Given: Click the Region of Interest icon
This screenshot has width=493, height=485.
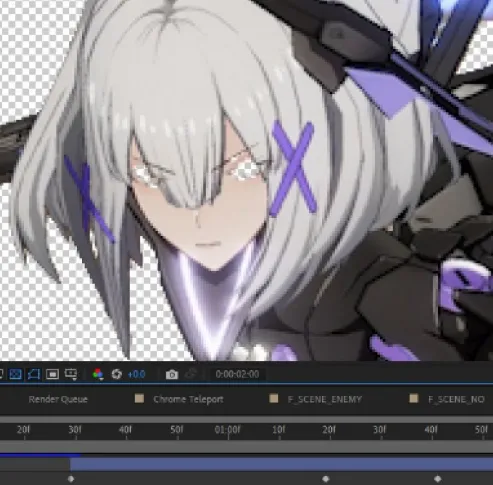Looking at the screenshot, I should 52,374.
